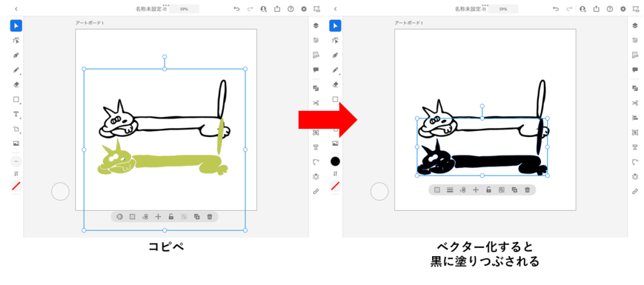
Task: Open the Comments panel in left screenshot
Action: point(316,70)
